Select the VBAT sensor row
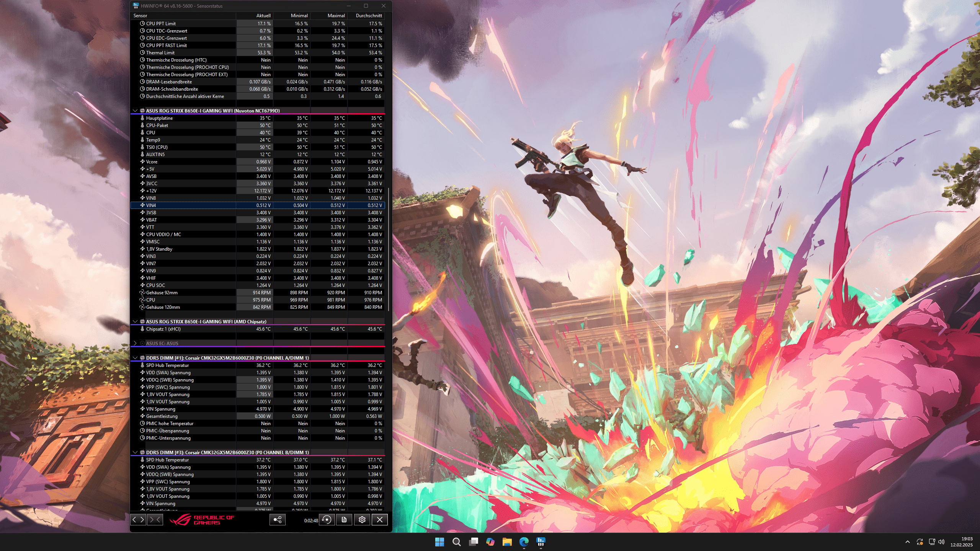The height and width of the screenshot is (551, 980). click(258, 220)
